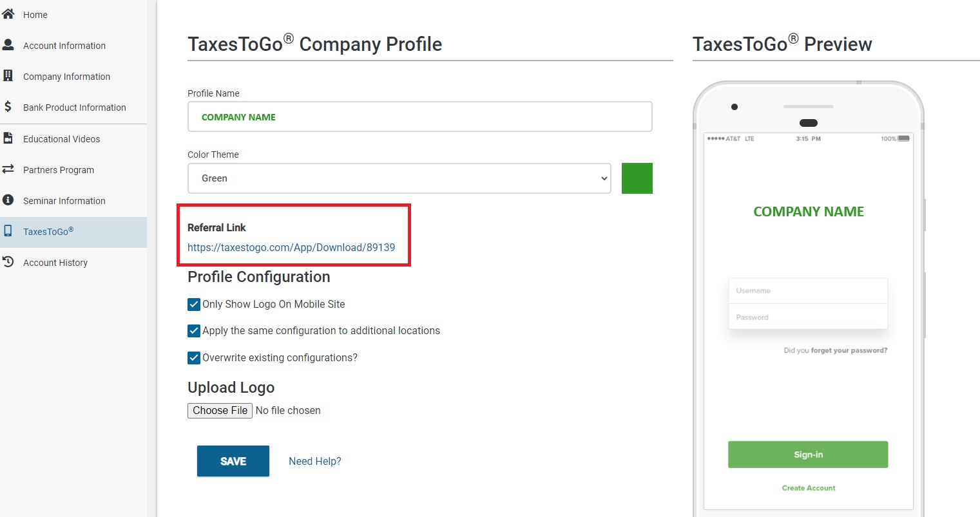Toggle Apply the same configuration checkbox
980x517 pixels.
pyautogui.click(x=194, y=331)
